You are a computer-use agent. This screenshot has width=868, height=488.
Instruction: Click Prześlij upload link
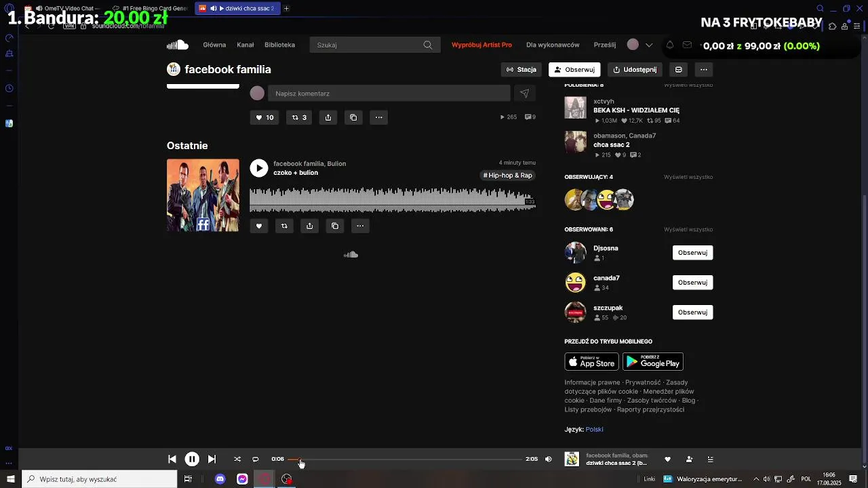coord(605,45)
